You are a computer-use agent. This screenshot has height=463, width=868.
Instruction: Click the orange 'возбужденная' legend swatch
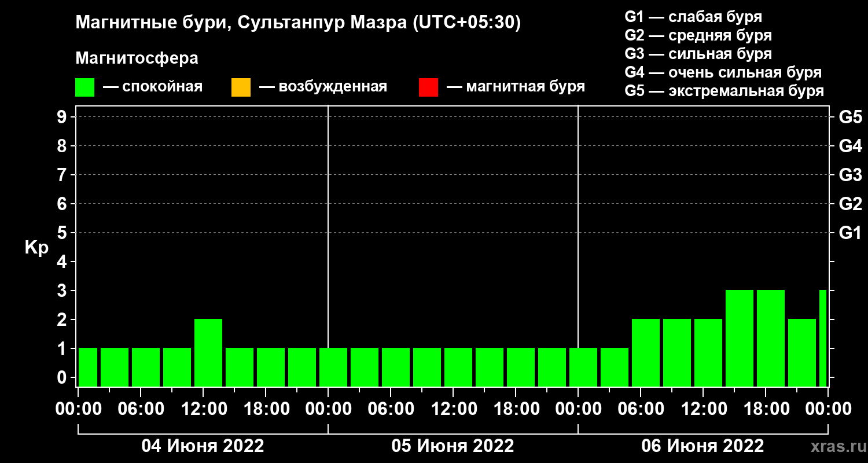point(241,87)
